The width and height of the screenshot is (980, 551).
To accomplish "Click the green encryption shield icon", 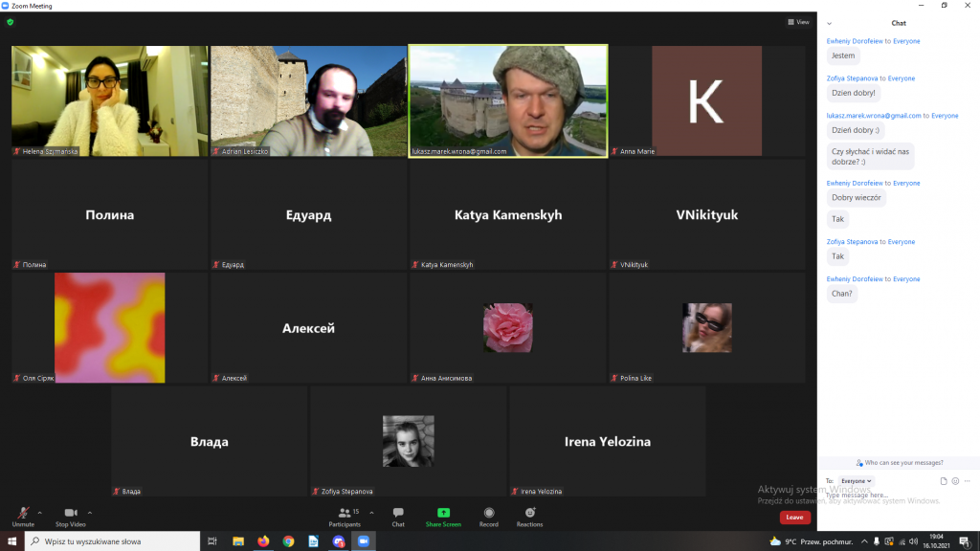I will [x=11, y=22].
